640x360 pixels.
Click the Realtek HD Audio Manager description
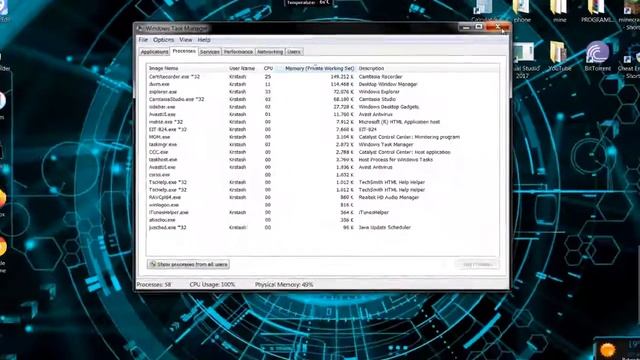[389, 198]
